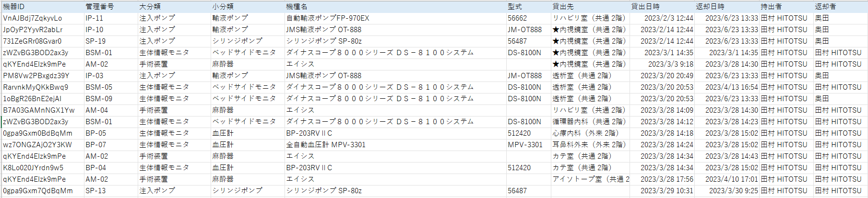
Task: Select the 耳鼻科外来（外来 2階）cell
Action: click(x=589, y=145)
